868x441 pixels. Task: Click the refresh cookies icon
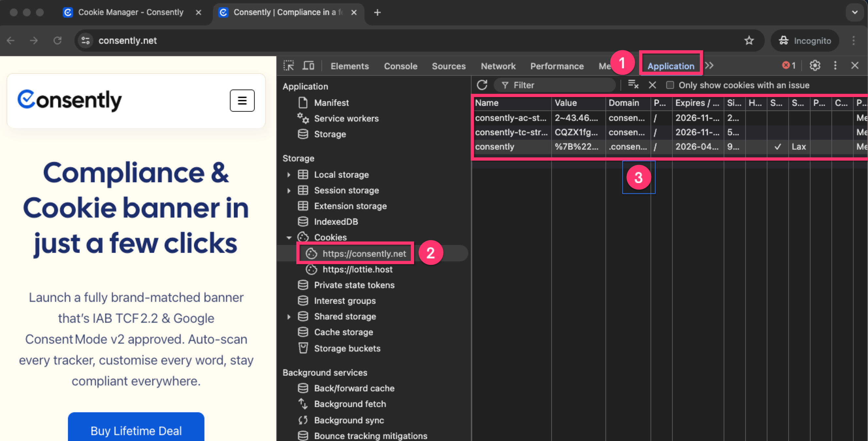click(x=482, y=85)
